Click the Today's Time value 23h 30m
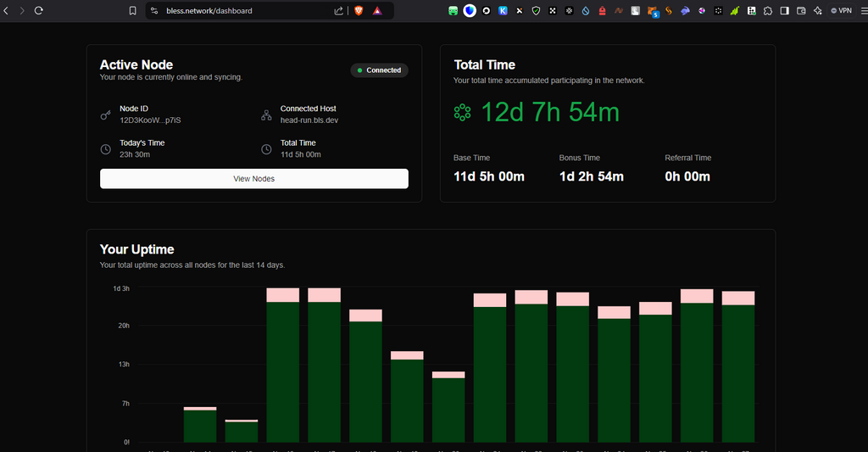868x452 pixels. pyautogui.click(x=135, y=154)
